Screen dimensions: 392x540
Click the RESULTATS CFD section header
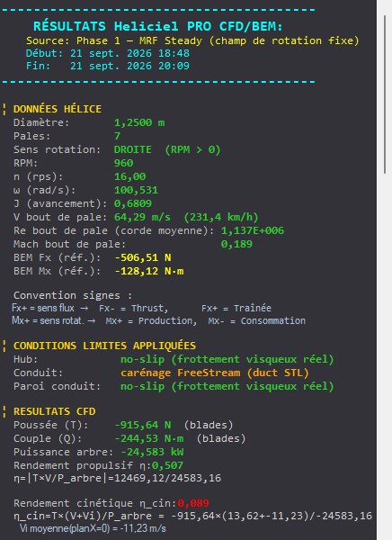click(x=54, y=411)
